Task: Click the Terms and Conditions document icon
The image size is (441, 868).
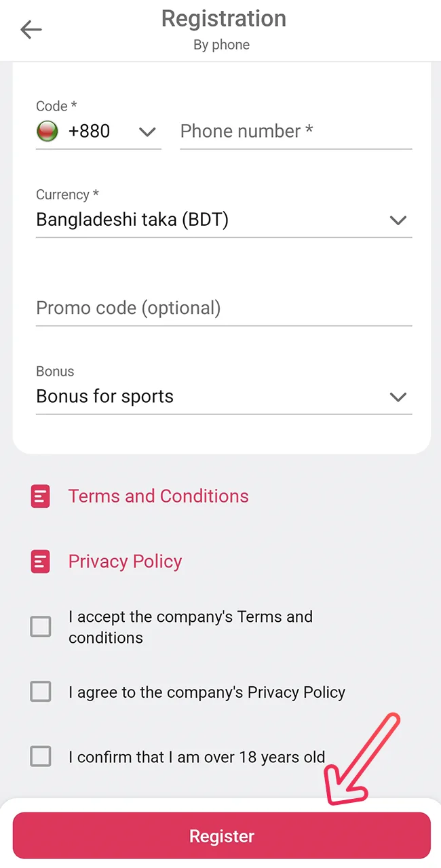Action: point(40,496)
